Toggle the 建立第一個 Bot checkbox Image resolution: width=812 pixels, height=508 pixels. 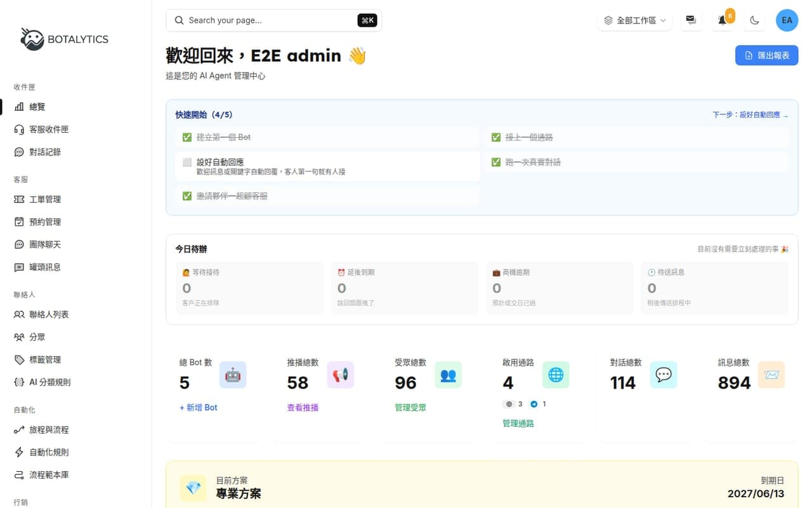coord(187,137)
